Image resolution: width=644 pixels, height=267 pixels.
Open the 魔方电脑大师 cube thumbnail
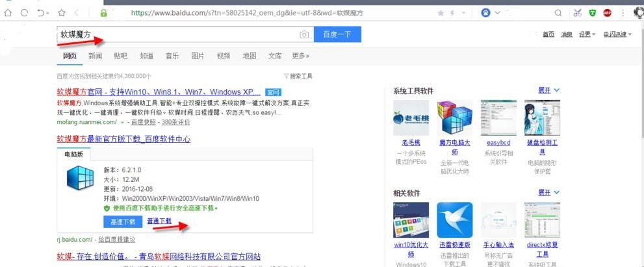click(455, 118)
